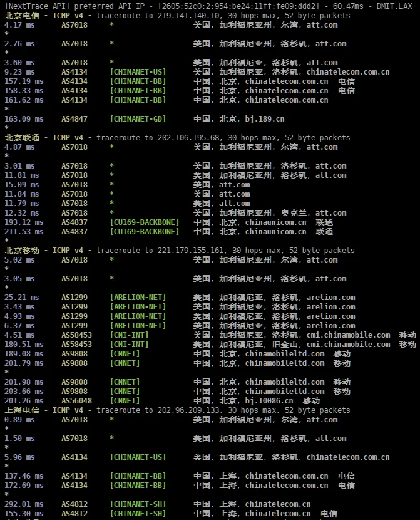420x520 pixels.
Task: Select the 旧金山 location text
Action: (x=285, y=345)
